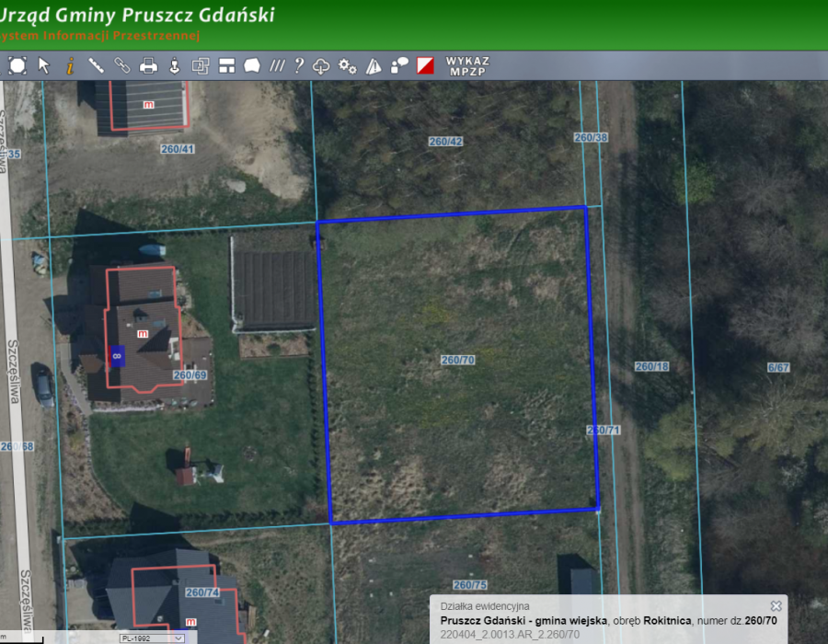
Task: Open the print map tool
Action: coord(148,65)
